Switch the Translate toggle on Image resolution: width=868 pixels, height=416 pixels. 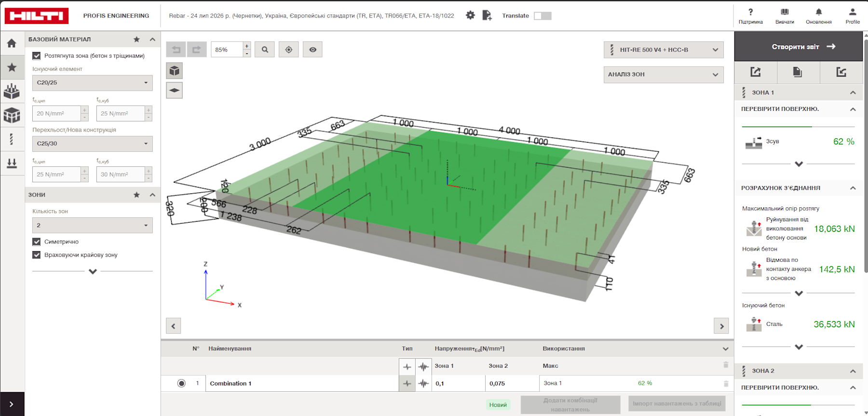(x=542, y=16)
